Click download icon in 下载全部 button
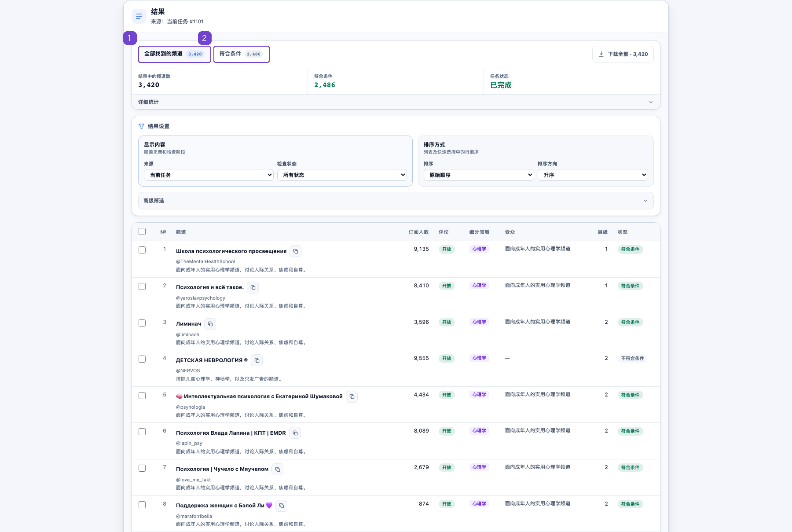792x532 pixels. tap(601, 54)
